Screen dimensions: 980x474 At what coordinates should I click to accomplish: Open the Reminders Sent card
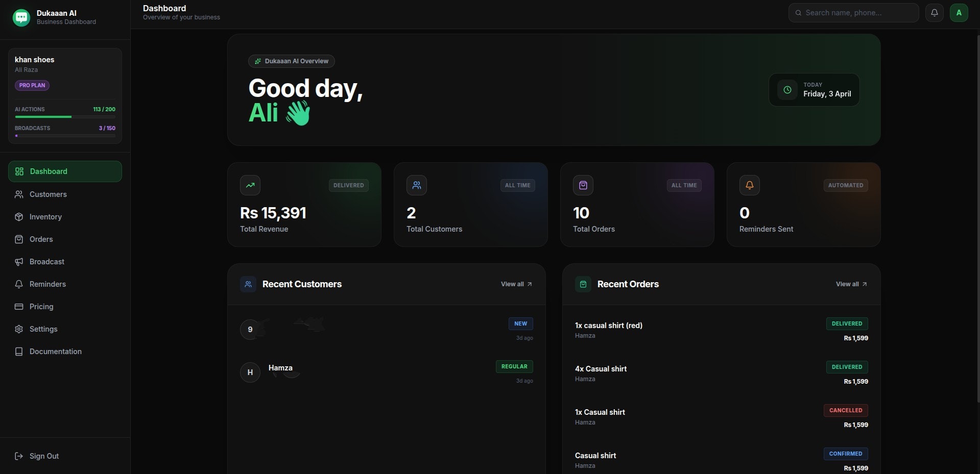click(x=804, y=205)
